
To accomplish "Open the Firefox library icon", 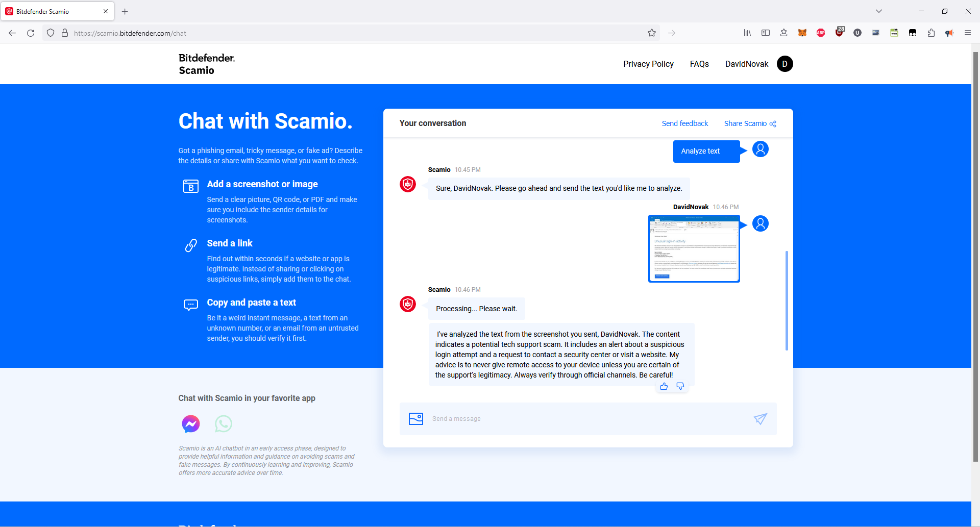I will pyautogui.click(x=747, y=33).
